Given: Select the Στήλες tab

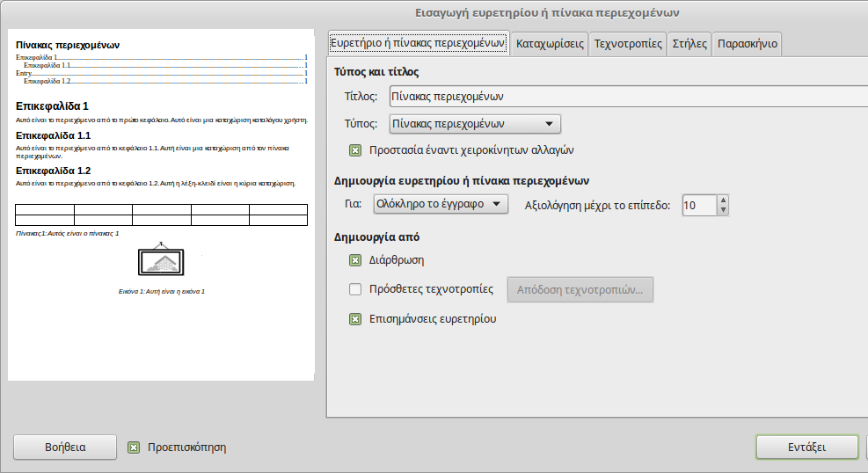Looking at the screenshot, I should click(689, 43).
